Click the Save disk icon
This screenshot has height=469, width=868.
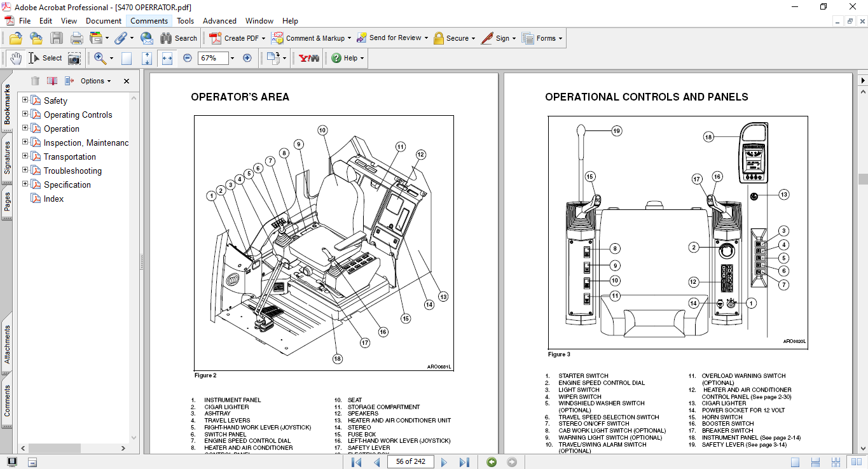click(57, 38)
